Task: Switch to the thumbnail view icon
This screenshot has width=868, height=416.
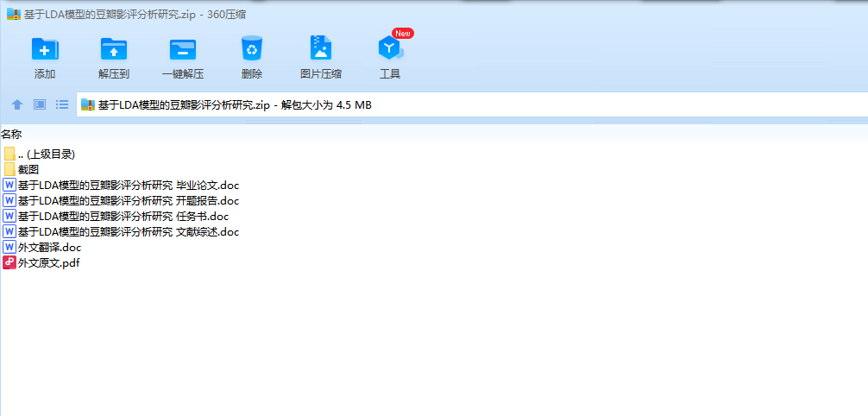Action: tap(40, 104)
